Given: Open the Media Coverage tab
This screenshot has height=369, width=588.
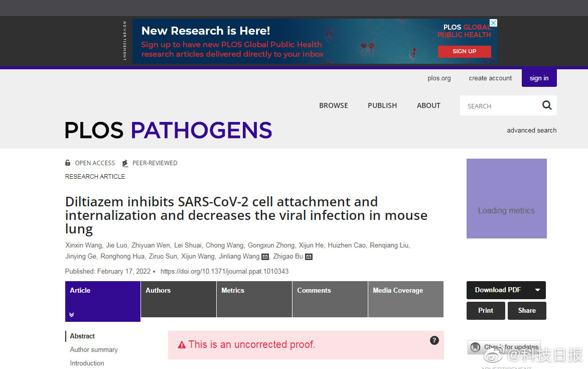Looking at the screenshot, I should tap(406, 299).
